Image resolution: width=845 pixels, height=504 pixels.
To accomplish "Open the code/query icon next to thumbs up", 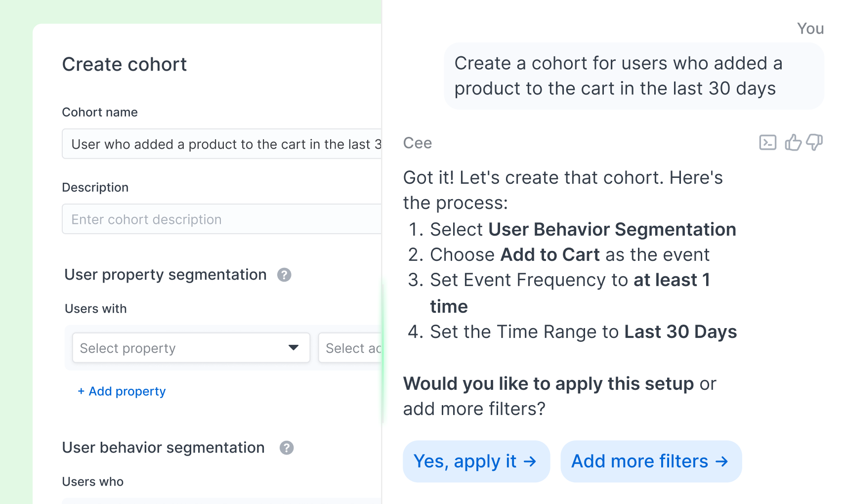I will pos(768,142).
